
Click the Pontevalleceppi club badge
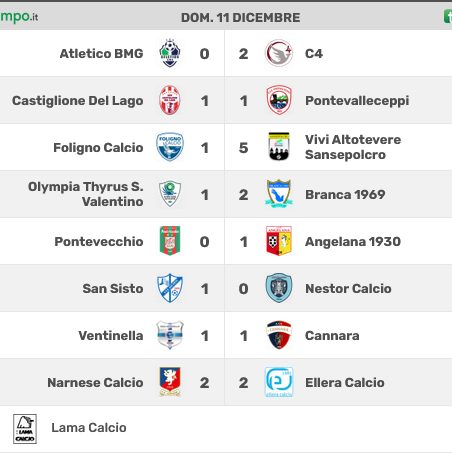pyautogui.click(x=279, y=100)
